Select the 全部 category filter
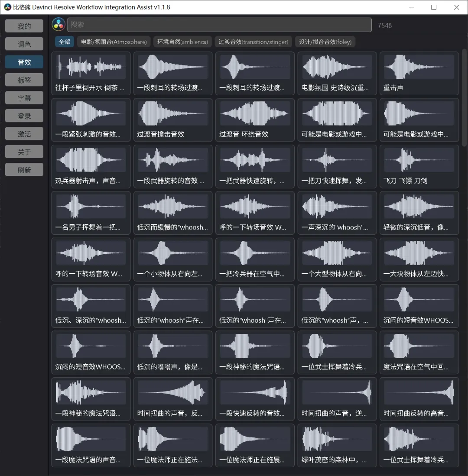The height and width of the screenshot is (476, 468). coord(65,42)
